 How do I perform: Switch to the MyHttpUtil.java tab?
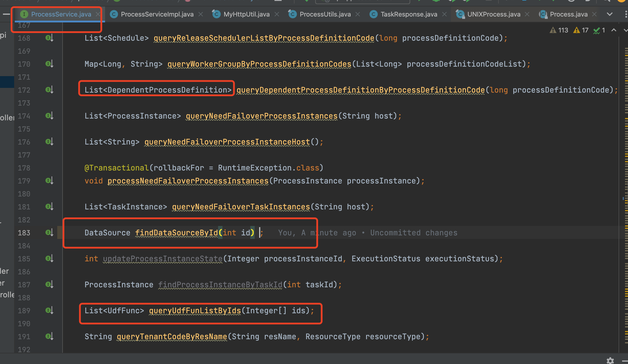tap(246, 14)
